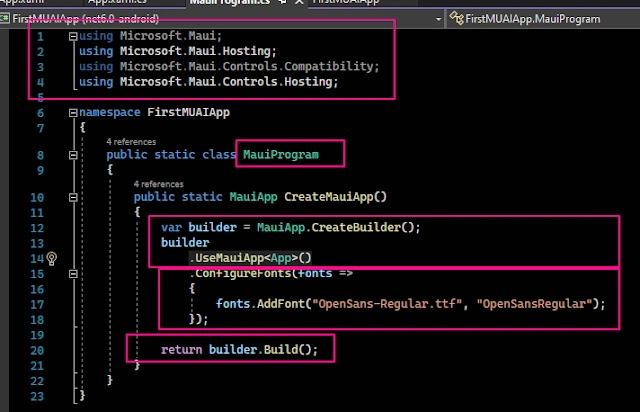Click the namespace name FirstMUAIApp on line 6
640x412 pixels.
click(x=189, y=112)
